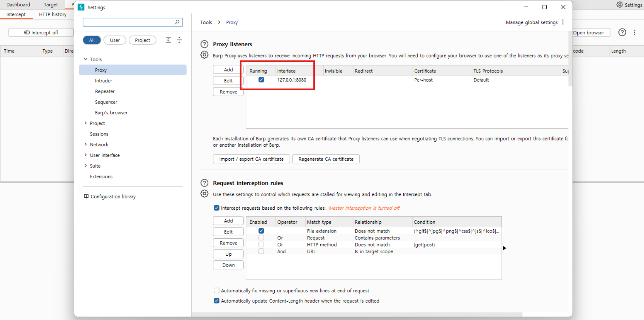Click Edit in the Request interception rules section
This screenshot has width=644, height=320.
click(x=228, y=232)
